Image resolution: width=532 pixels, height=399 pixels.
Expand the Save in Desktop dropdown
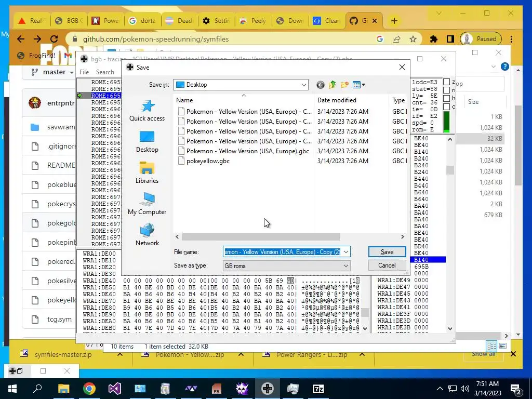(x=303, y=85)
